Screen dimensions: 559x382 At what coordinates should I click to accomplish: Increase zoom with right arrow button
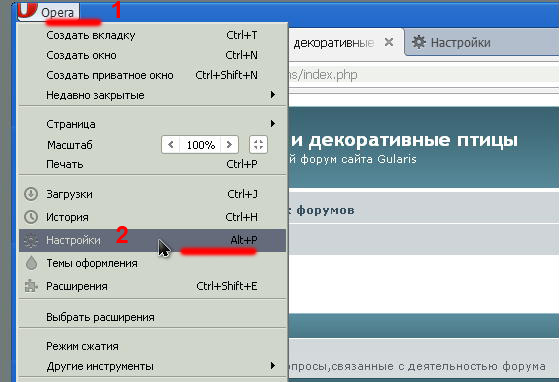tap(229, 145)
